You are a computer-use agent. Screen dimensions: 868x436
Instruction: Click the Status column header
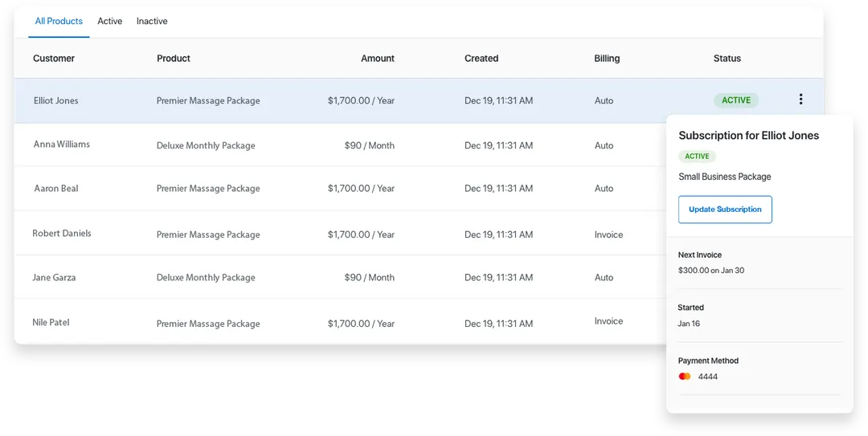pyautogui.click(x=727, y=59)
